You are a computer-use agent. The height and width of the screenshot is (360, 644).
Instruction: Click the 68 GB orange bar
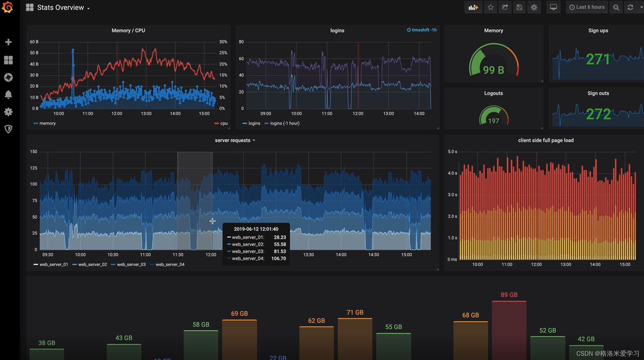(470, 340)
